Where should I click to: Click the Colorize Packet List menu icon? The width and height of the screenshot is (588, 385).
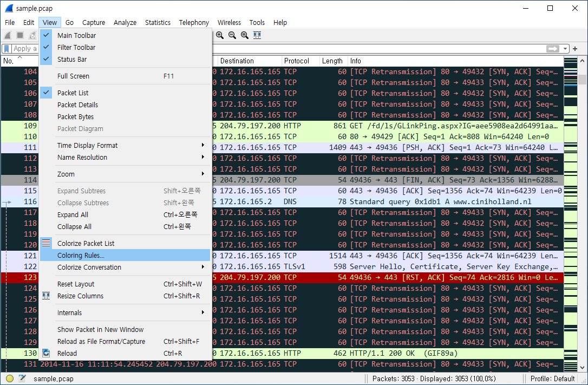[x=46, y=243]
